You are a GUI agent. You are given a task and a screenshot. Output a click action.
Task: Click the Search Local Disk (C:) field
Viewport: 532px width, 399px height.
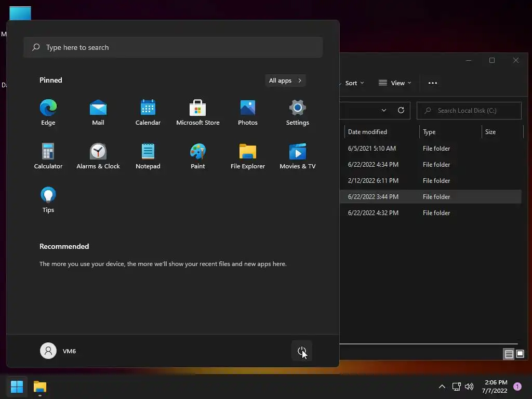click(469, 111)
